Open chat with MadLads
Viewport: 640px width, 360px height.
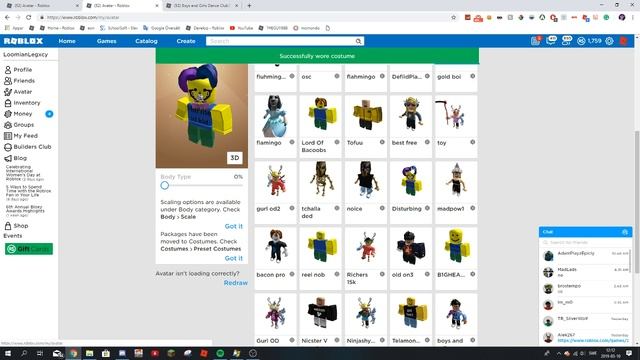585,272
